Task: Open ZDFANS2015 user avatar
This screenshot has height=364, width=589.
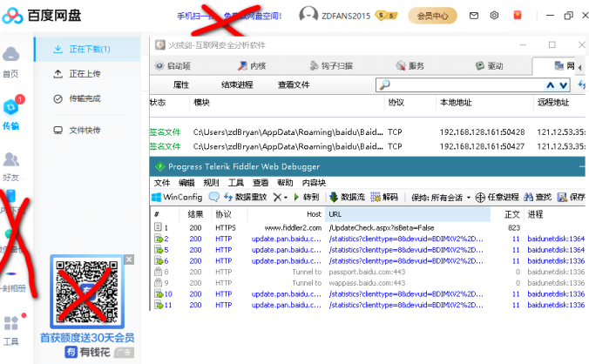Action: tap(308, 16)
